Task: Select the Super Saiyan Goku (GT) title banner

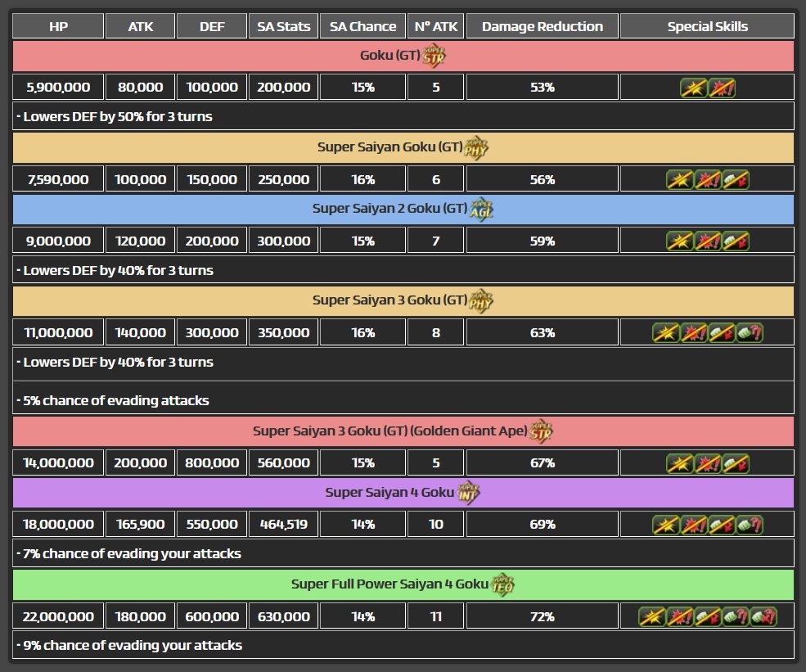Action: (x=403, y=148)
